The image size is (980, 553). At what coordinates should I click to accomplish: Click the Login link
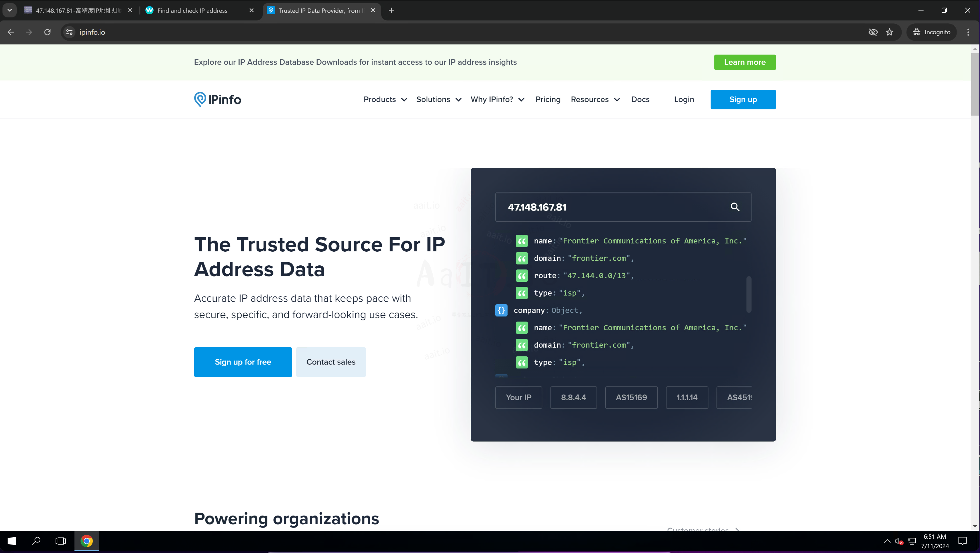click(684, 99)
